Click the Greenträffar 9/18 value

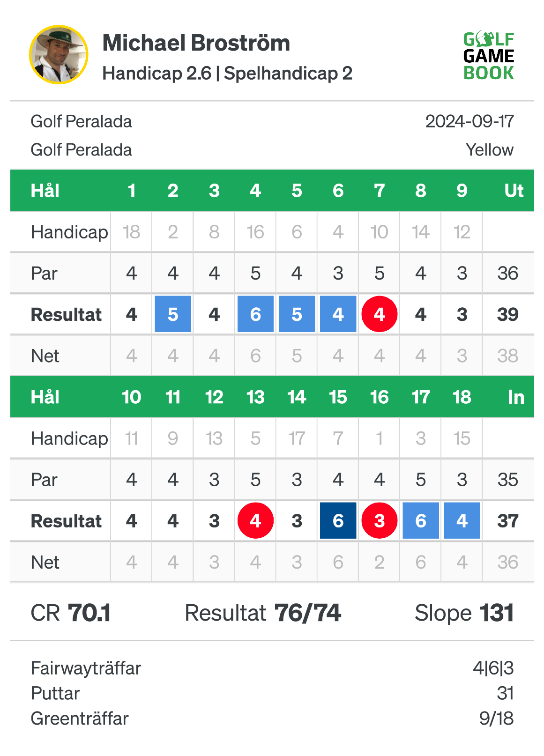click(x=497, y=719)
